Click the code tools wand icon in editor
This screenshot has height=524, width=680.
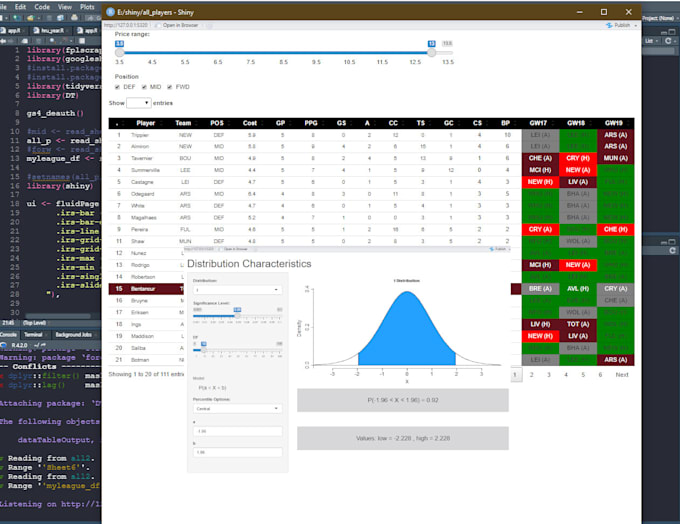coord(63,40)
